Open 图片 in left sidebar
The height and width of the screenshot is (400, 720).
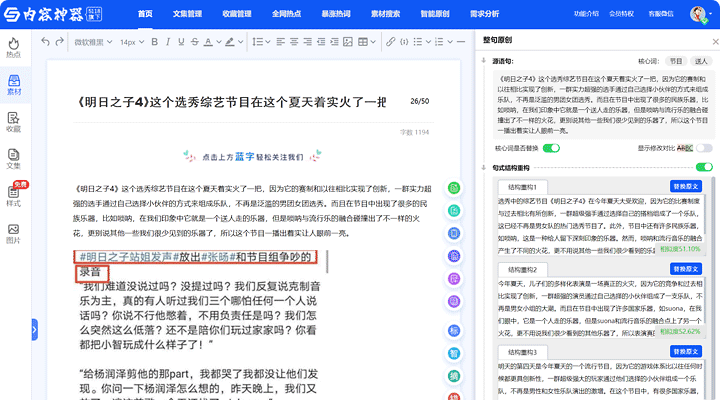[14, 233]
